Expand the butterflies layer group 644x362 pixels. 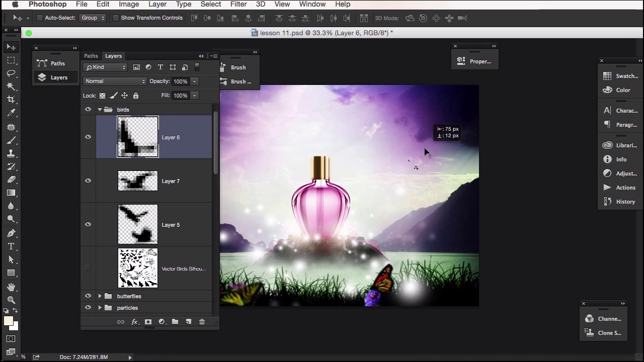click(100, 296)
